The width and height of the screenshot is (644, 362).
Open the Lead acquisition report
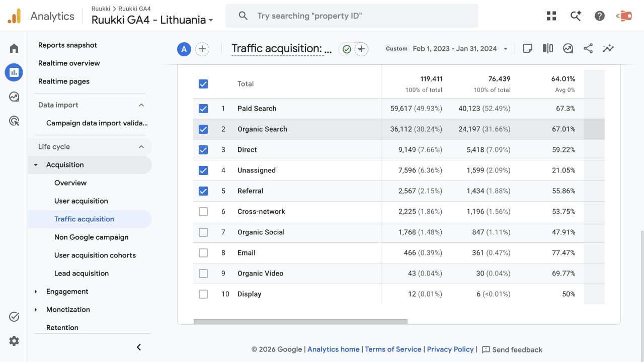pos(82,274)
